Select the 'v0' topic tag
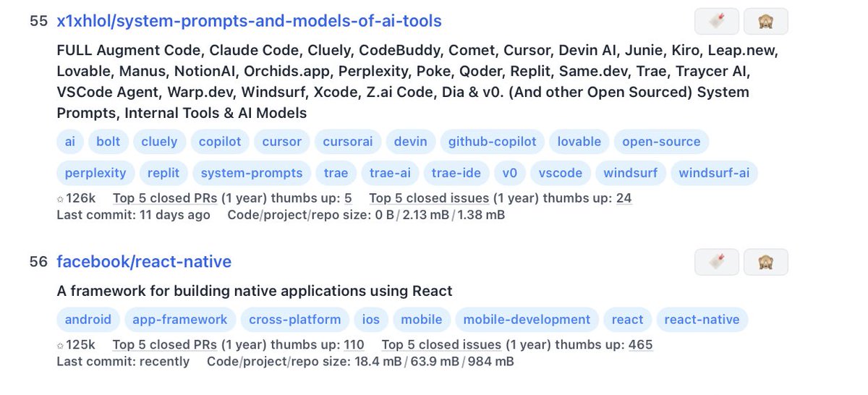The height and width of the screenshot is (395, 868). [x=509, y=173]
